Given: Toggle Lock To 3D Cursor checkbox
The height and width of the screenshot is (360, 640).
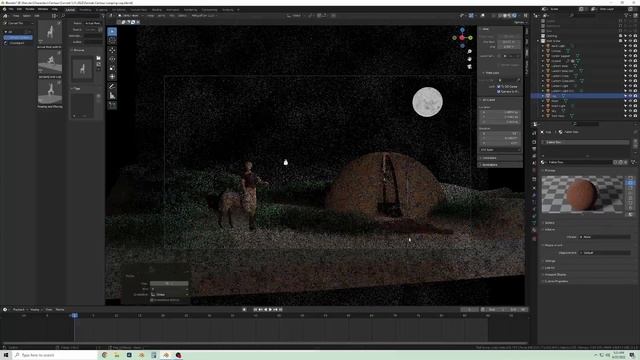Looking at the screenshot, I should click(499, 87).
